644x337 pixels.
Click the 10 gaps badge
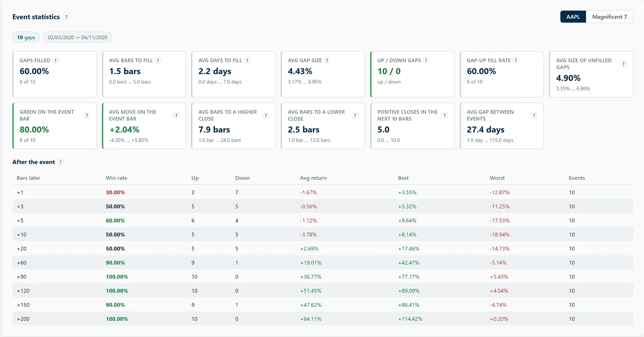tap(26, 38)
